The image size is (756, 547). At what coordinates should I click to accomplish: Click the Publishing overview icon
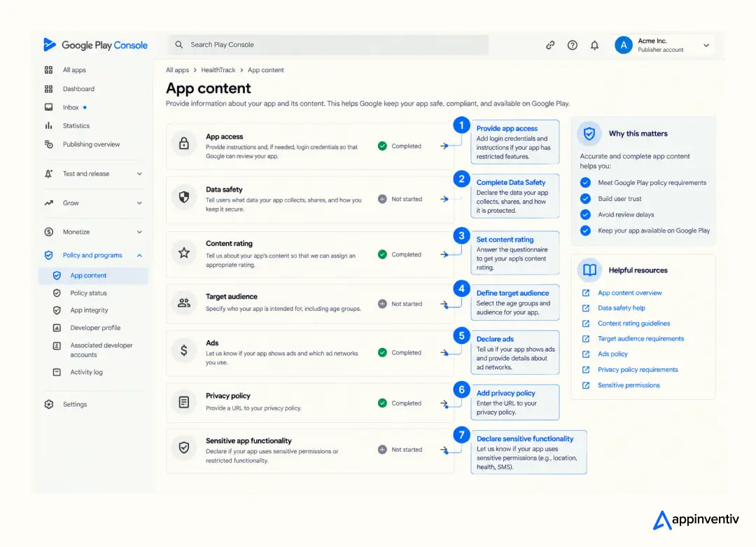point(49,144)
